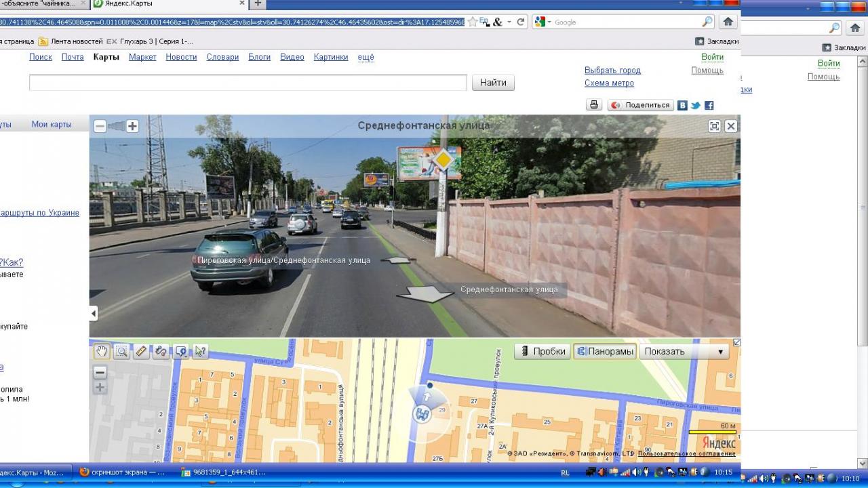Open the Показать dropdown
This screenshot has height=488, width=868.
point(685,351)
